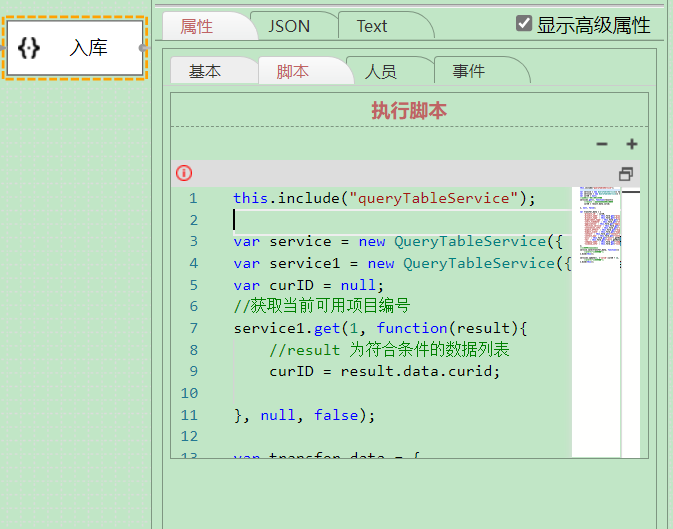This screenshot has width=673, height=529.
Task: Click the node's right connector dot
Action: pos(145,47)
